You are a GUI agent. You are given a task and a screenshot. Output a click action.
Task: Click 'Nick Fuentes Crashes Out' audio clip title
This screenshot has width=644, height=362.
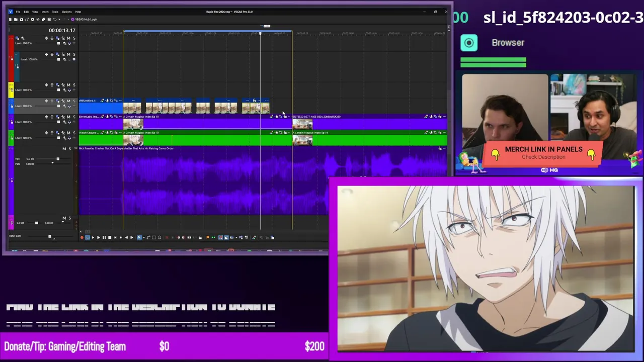pos(127,148)
